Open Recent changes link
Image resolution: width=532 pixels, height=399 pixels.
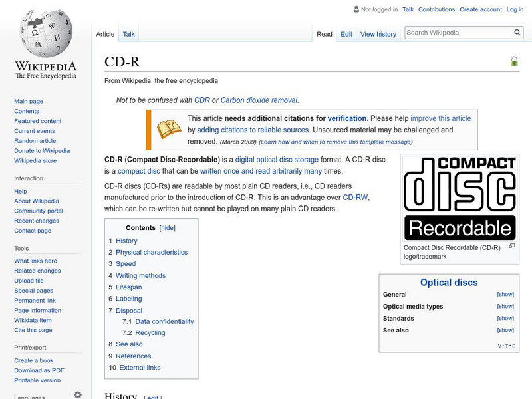pos(37,221)
